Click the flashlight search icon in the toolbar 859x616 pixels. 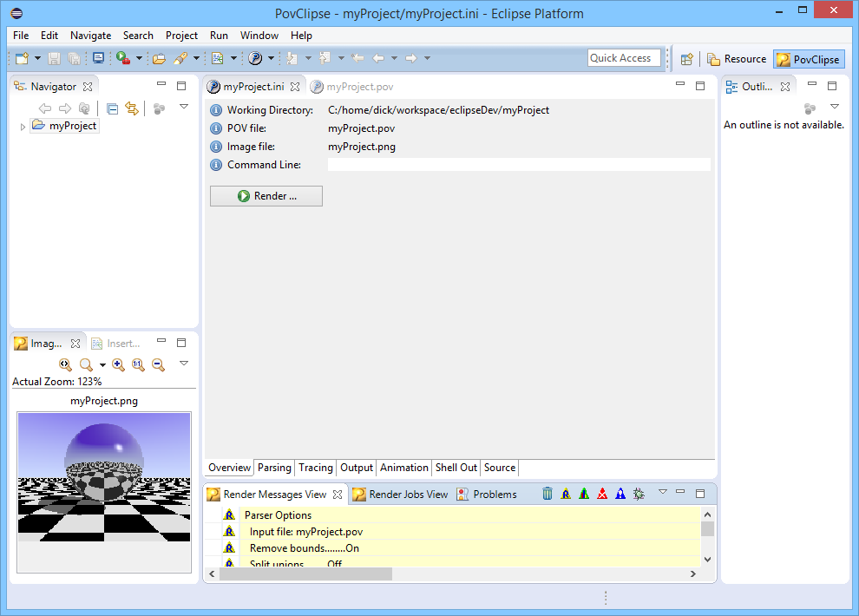pos(180,58)
